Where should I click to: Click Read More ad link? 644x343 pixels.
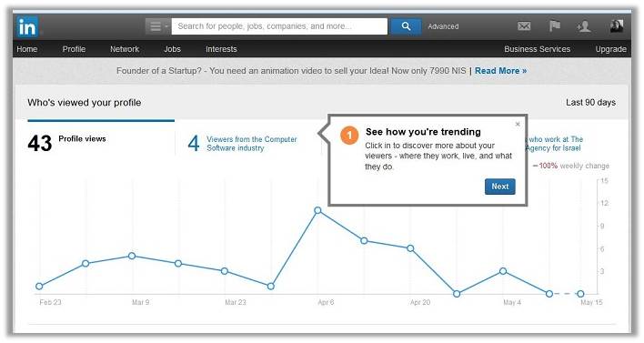pos(500,71)
